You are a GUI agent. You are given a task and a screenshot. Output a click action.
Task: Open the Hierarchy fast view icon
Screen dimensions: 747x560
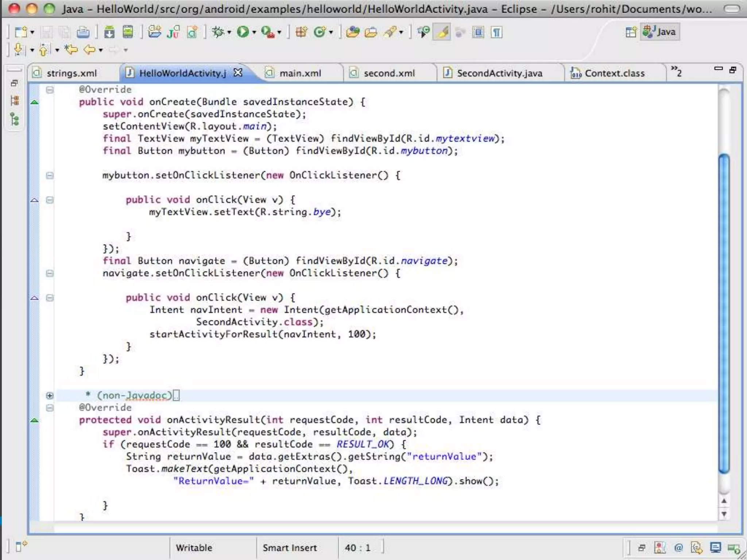click(x=15, y=120)
